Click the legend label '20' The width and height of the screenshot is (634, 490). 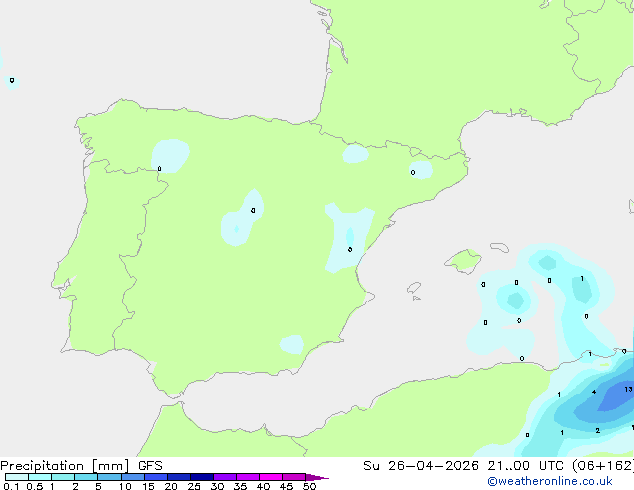tap(171, 486)
